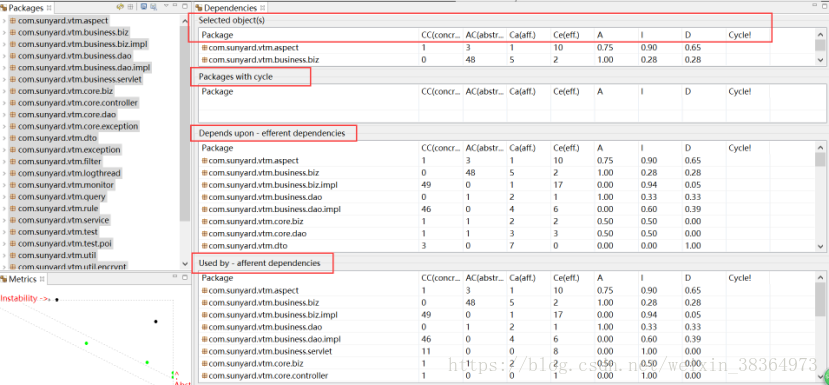Expand com.sunyard.vtm.rule in Packages tree
The image size is (829, 385).
point(4,208)
